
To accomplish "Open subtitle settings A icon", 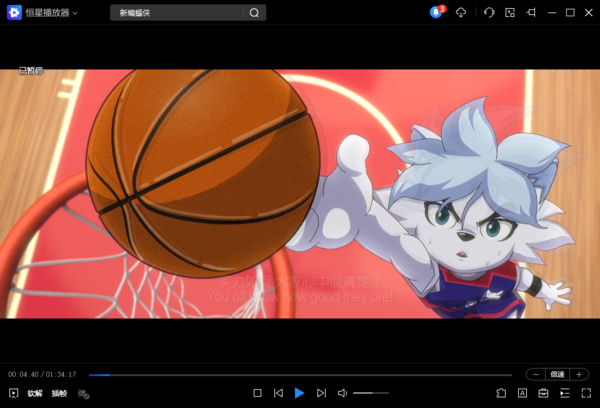I will (x=522, y=393).
